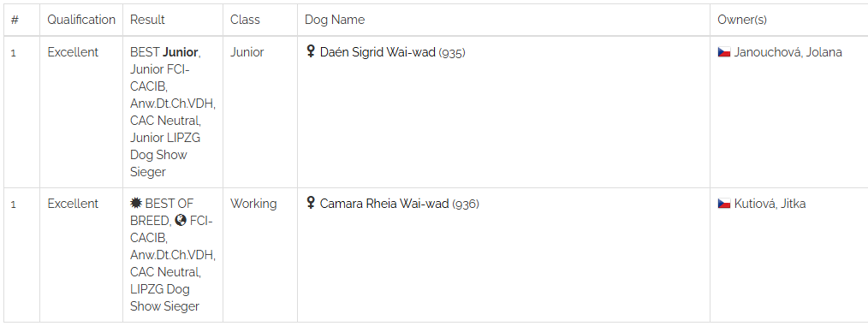Sort by the Owner(s) column header
This screenshot has height=326, width=868.
742,20
